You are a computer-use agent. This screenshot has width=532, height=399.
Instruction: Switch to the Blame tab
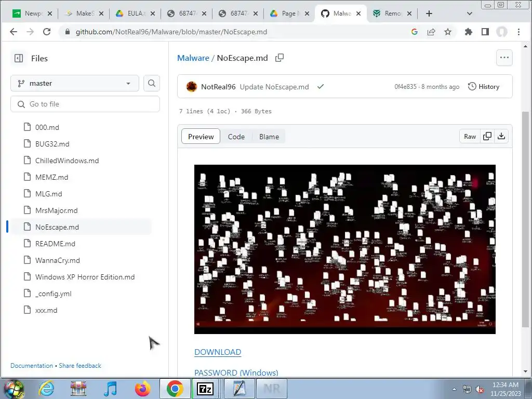pos(269,137)
